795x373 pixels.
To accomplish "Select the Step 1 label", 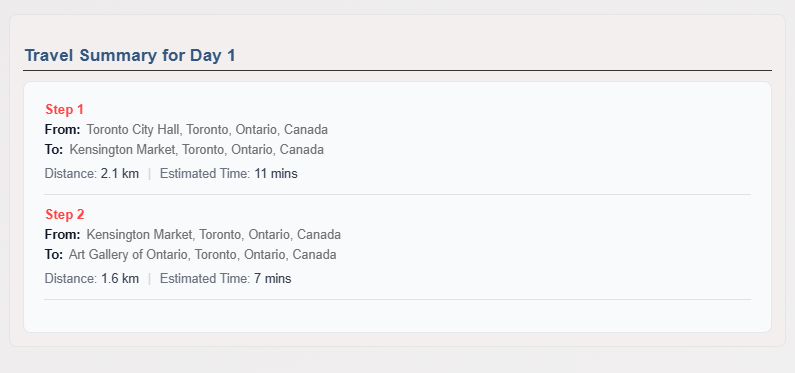I will pyautogui.click(x=64, y=109).
